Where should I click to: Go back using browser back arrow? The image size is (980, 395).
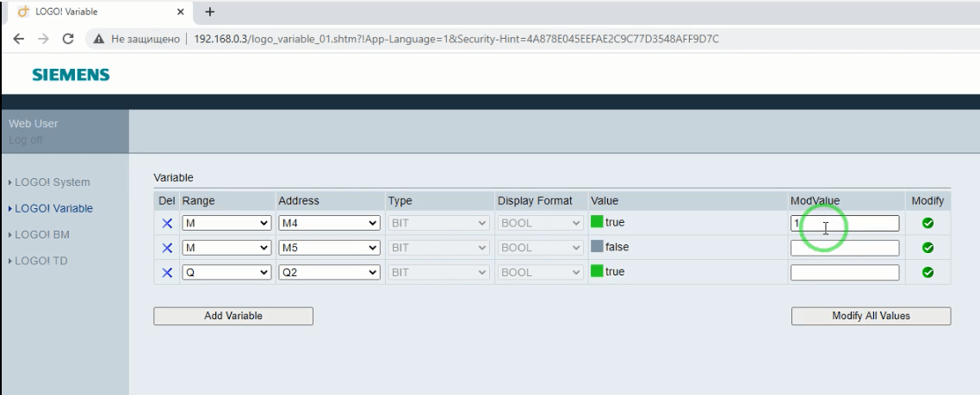[19, 39]
